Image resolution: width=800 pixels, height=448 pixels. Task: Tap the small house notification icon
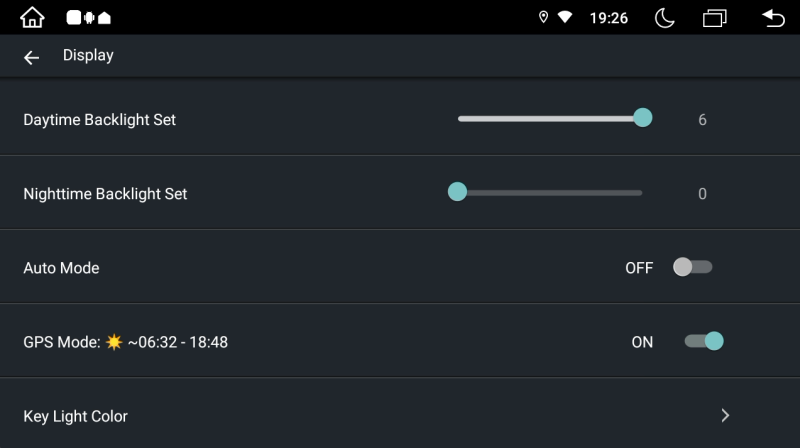click(x=104, y=18)
